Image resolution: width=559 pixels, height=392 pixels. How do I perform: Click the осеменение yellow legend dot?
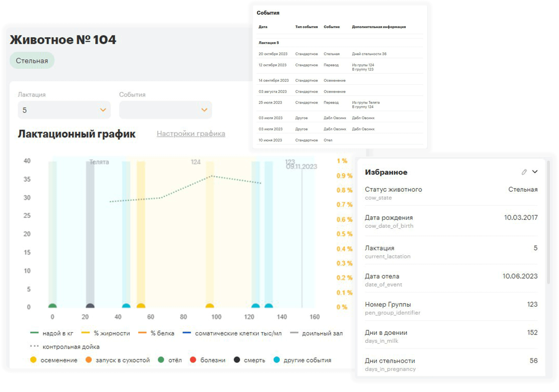[33, 360]
